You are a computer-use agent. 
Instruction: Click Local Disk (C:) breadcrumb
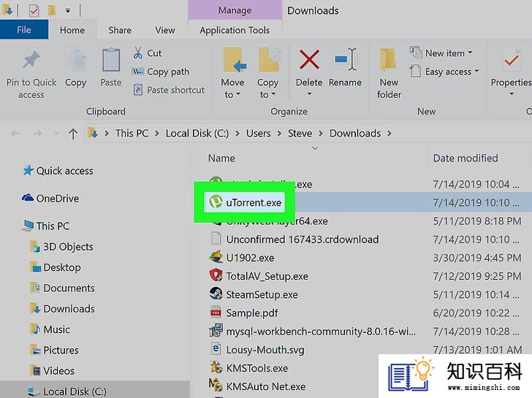pos(197,133)
